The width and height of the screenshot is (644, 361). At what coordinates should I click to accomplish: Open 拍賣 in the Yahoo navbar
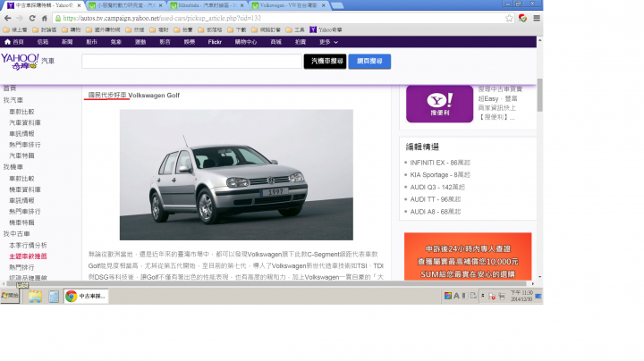tap(301, 42)
